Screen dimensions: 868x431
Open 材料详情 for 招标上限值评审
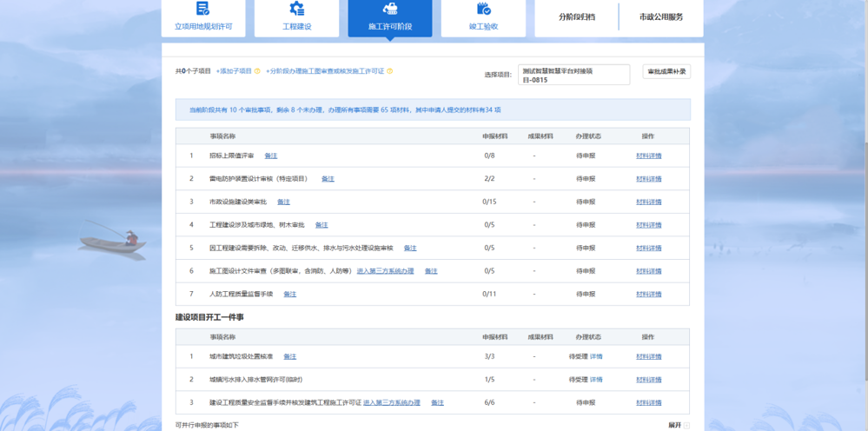[x=648, y=156]
